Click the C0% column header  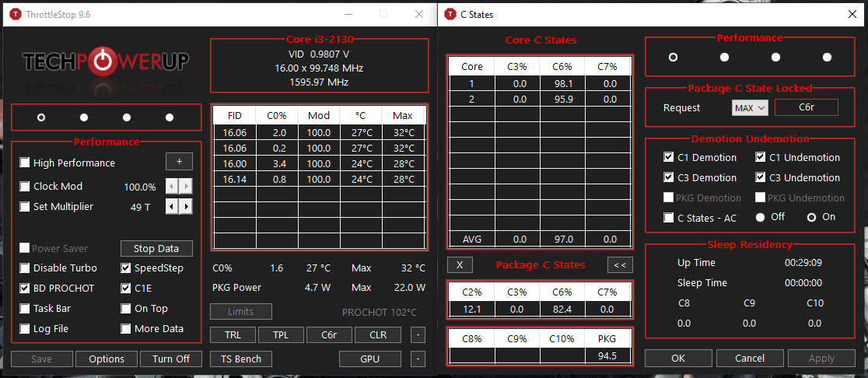277,116
